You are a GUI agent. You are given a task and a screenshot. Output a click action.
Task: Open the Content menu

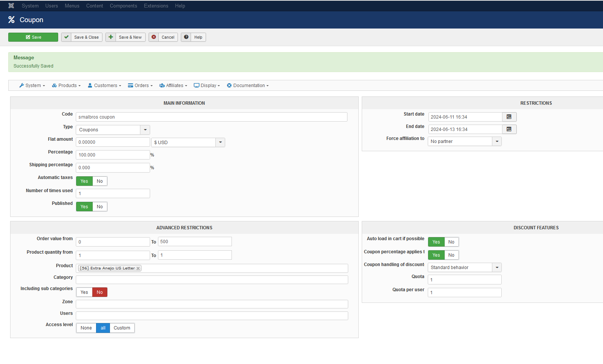[x=95, y=6]
